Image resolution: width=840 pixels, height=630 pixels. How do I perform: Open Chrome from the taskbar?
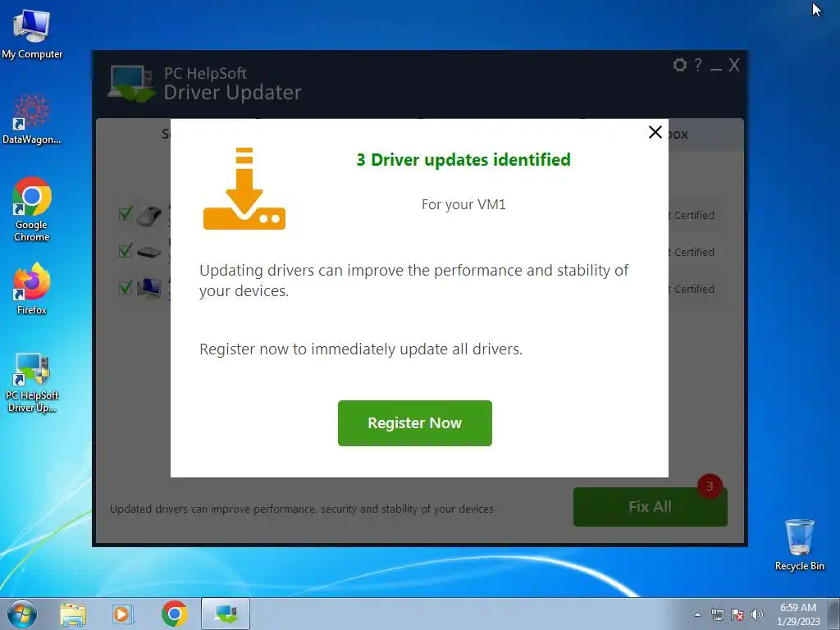(174, 614)
